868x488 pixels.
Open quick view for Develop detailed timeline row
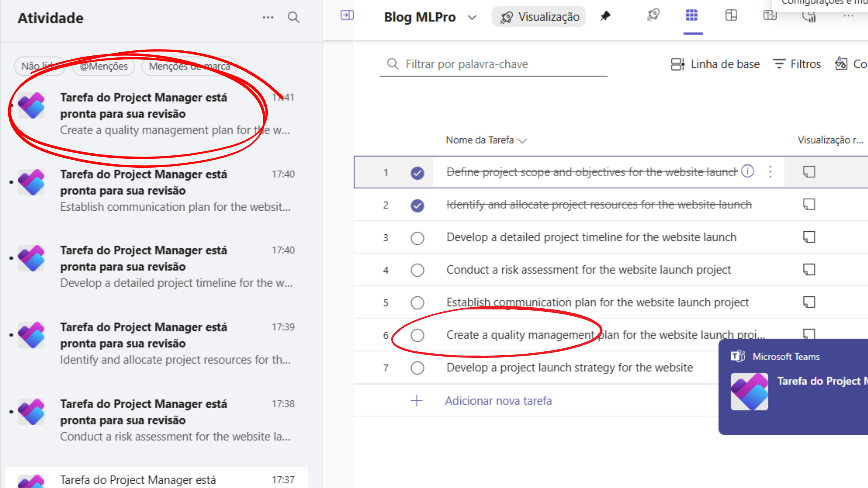(809, 237)
